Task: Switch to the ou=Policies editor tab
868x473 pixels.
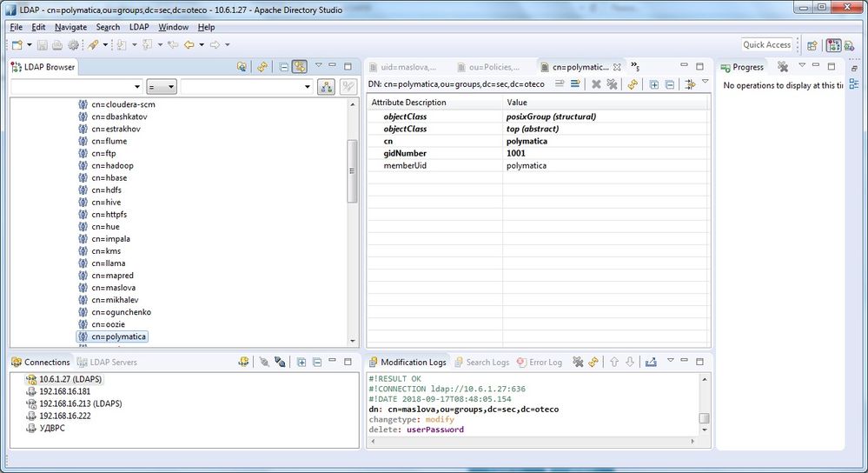Action: point(494,67)
